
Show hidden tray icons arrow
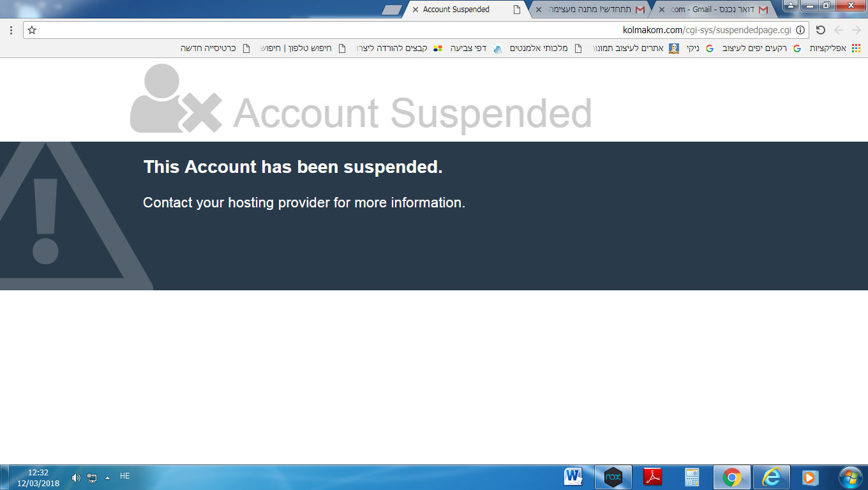pos(107,477)
